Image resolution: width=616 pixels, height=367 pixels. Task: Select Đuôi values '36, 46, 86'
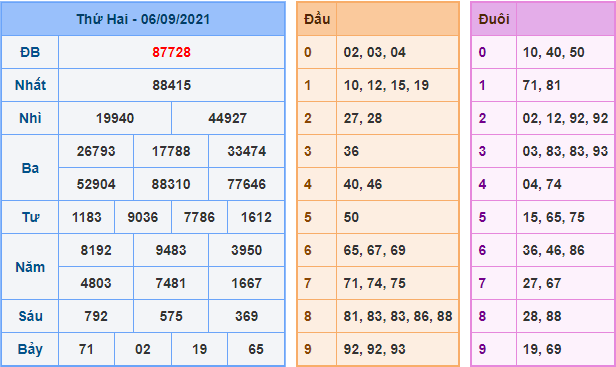(x=554, y=250)
